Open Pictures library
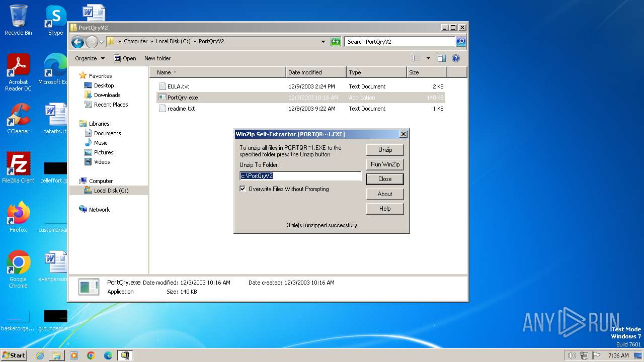 point(104,152)
